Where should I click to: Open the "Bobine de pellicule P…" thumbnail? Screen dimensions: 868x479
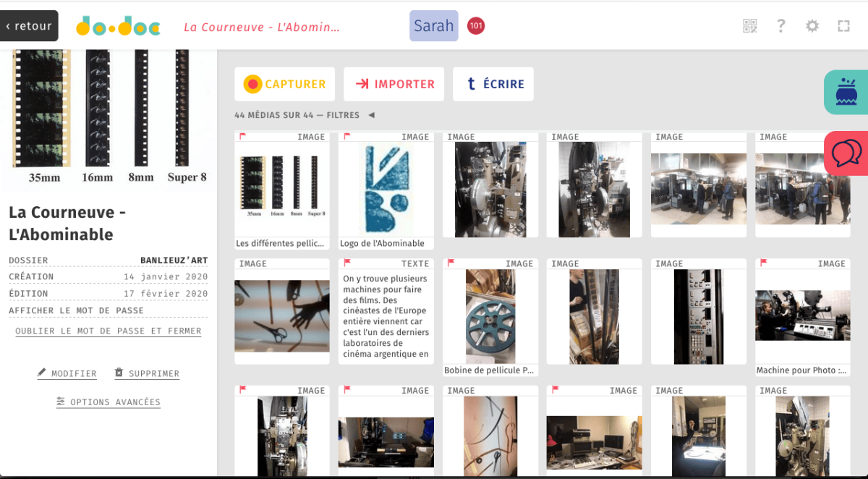490,318
